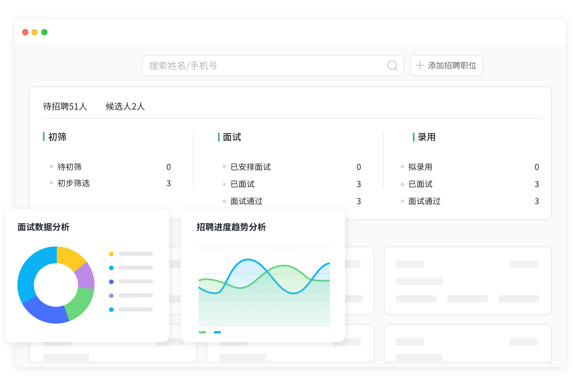Select the 面试 section heading
This screenshot has height=392, width=581.
pyautogui.click(x=232, y=137)
